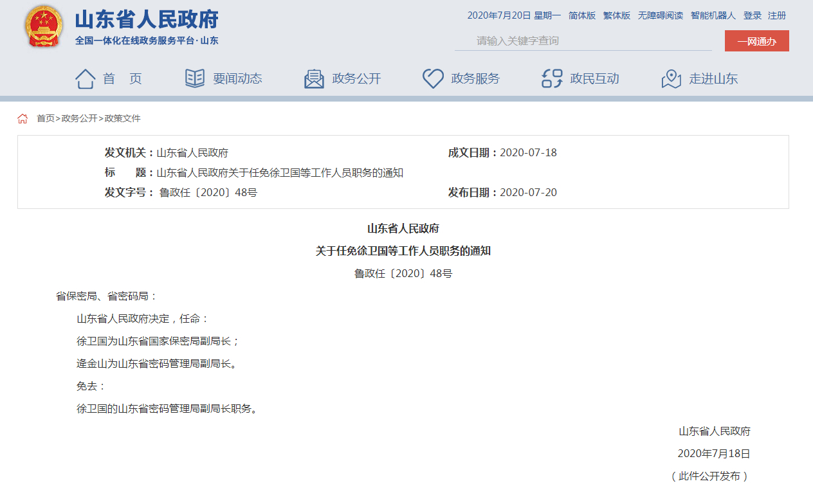This screenshot has height=504, width=813.
Task: Click the national emblem logo
Action: pyautogui.click(x=44, y=26)
